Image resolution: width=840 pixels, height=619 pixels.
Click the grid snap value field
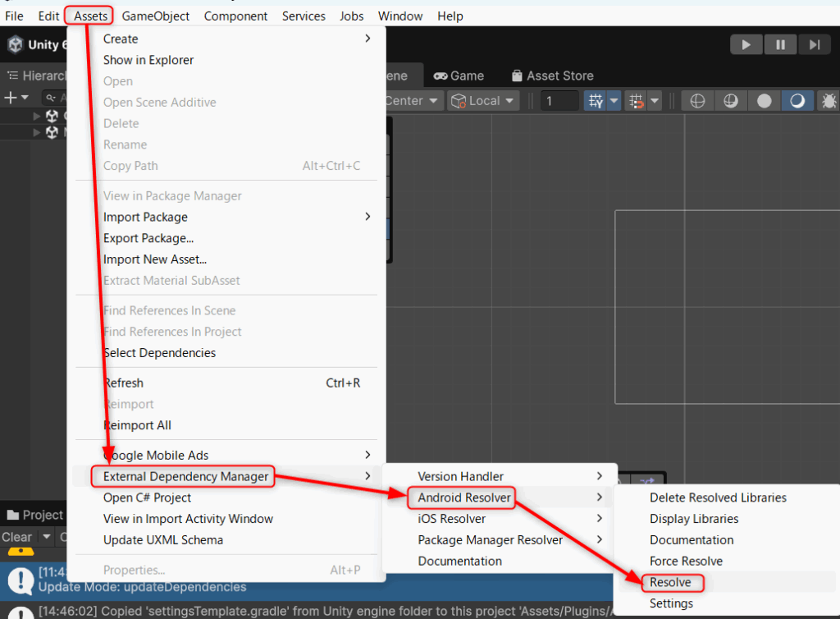559,101
